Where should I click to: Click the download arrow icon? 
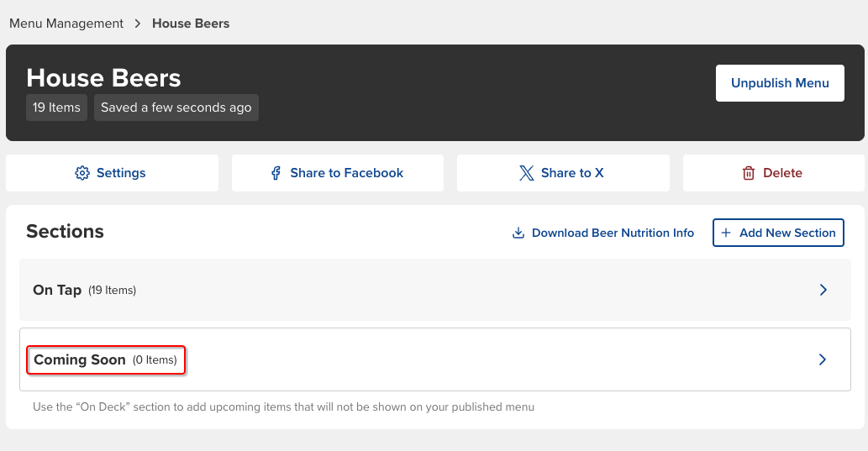[x=518, y=233]
